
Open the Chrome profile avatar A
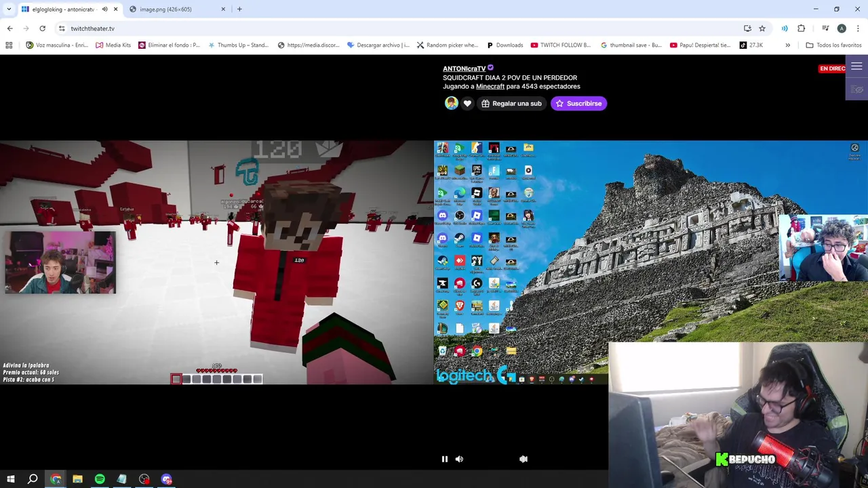pos(842,28)
